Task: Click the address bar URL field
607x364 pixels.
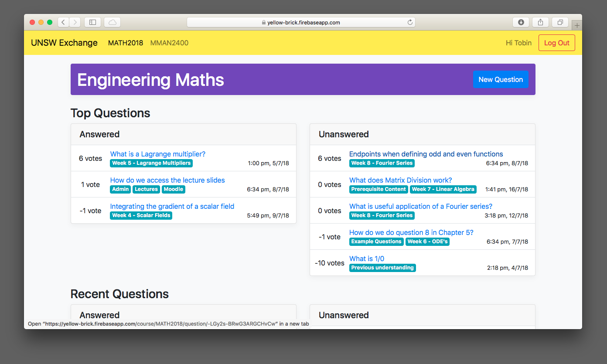Action: point(301,22)
